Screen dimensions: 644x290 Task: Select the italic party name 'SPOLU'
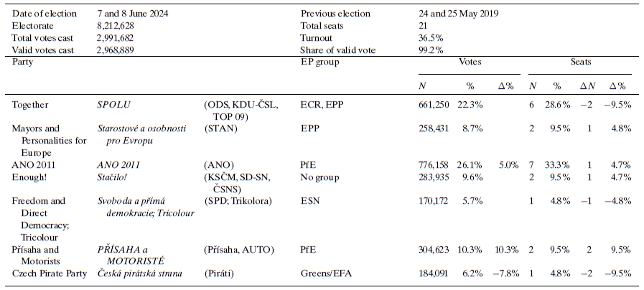point(113,105)
